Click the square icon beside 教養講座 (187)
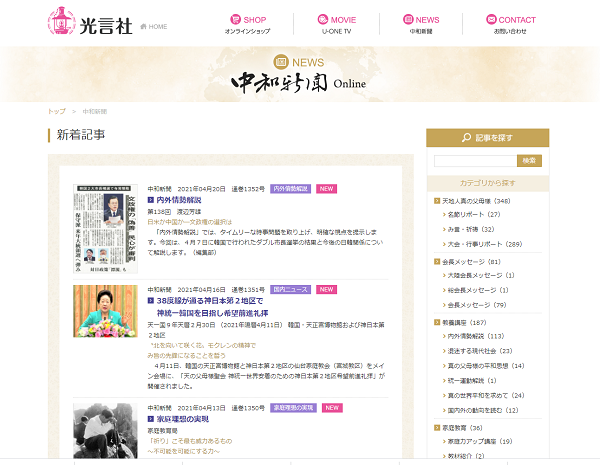 [437, 322]
